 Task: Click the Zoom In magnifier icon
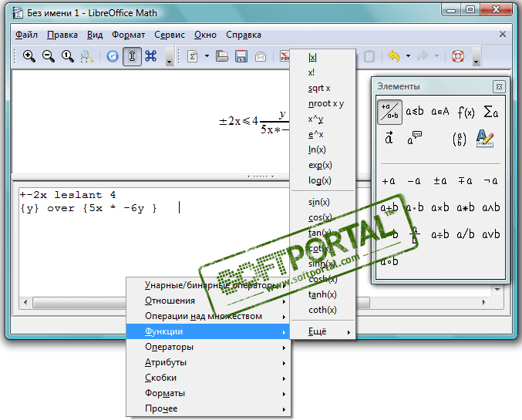29,56
